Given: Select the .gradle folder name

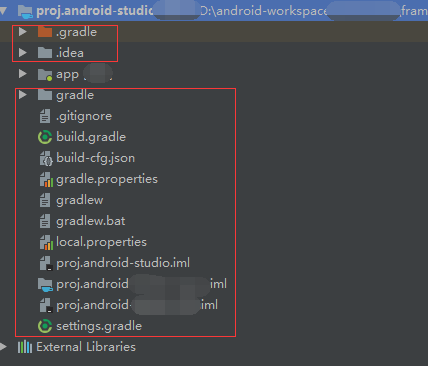Looking at the screenshot, I should (x=77, y=32).
